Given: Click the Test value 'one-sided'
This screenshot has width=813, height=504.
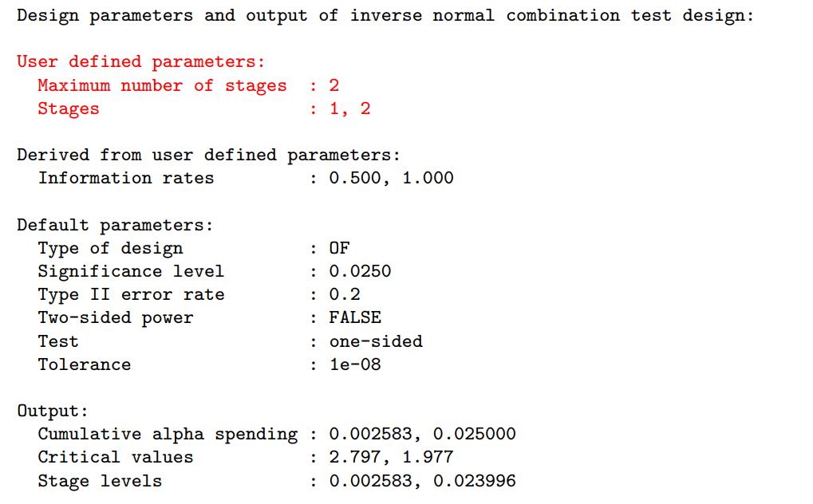Looking at the screenshot, I should (376, 341).
